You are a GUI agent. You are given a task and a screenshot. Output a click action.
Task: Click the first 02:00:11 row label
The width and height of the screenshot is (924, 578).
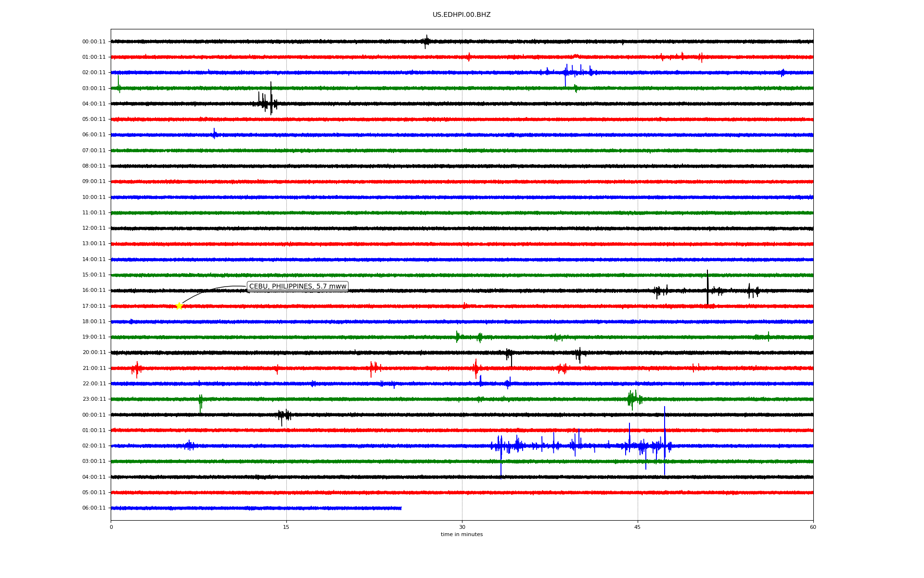pyautogui.click(x=94, y=73)
